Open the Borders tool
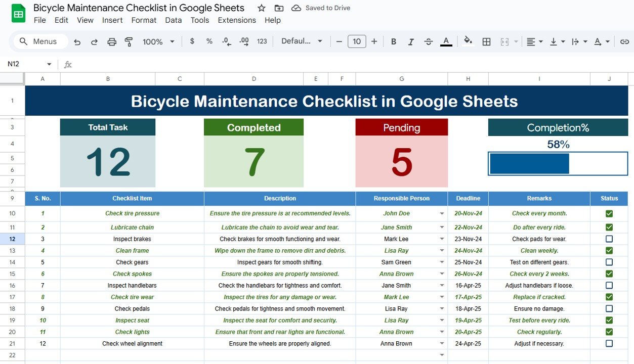 coord(486,41)
